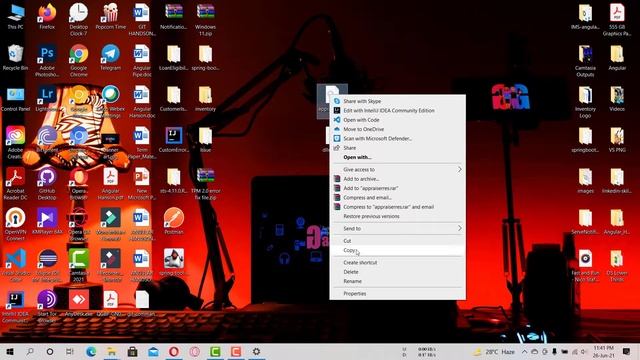
Task: Select Create shortcut
Action: click(x=398, y=262)
